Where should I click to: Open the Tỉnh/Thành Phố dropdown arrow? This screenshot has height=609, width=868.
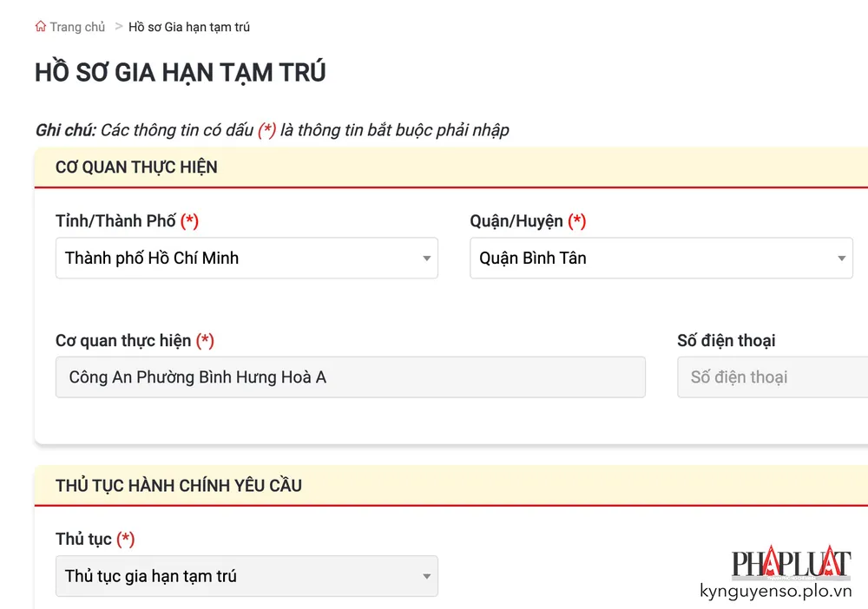(x=426, y=258)
